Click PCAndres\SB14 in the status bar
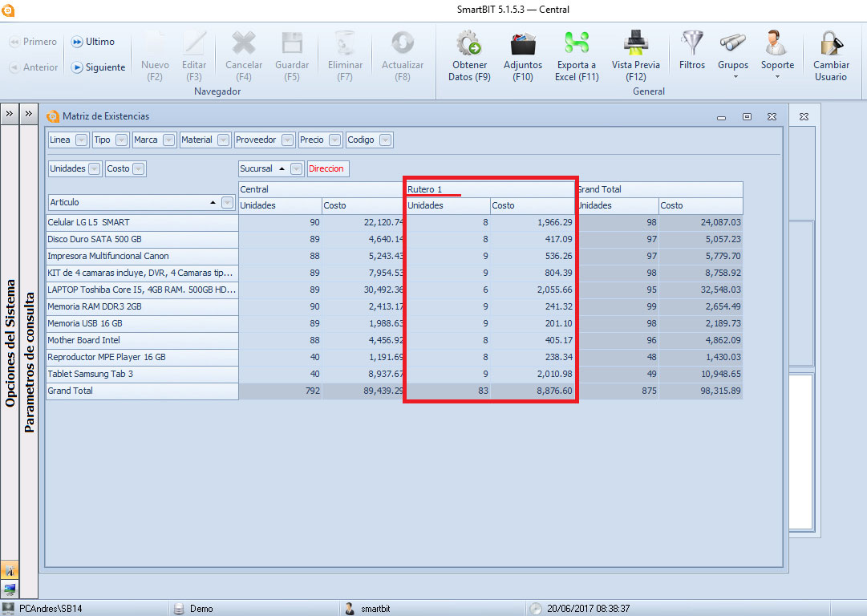The height and width of the screenshot is (616, 867). click(x=51, y=608)
